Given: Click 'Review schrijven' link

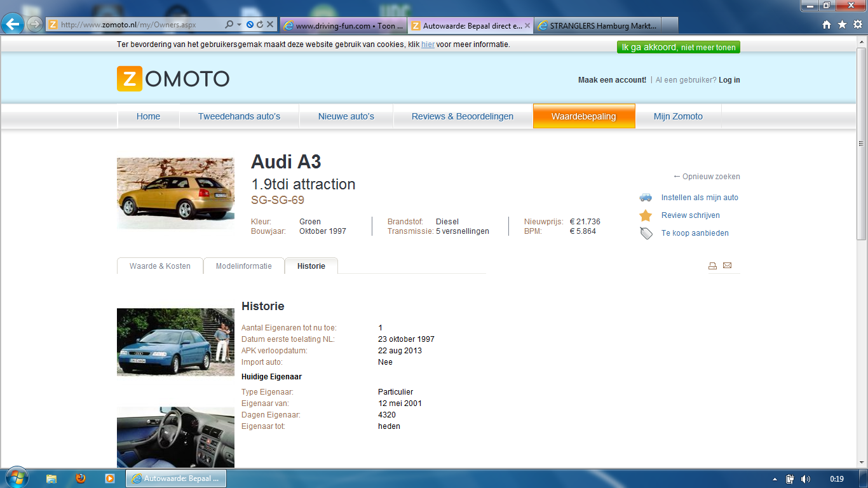Looking at the screenshot, I should click(x=691, y=215).
